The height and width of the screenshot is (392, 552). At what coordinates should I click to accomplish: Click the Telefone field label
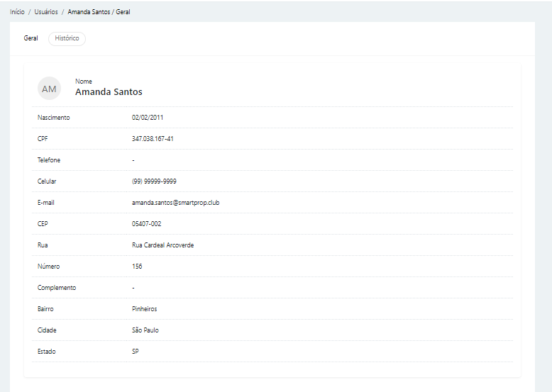click(x=49, y=160)
